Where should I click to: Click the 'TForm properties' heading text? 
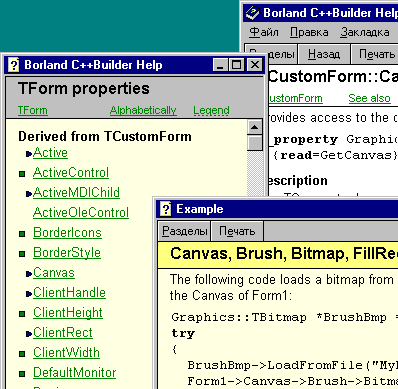[x=84, y=89]
